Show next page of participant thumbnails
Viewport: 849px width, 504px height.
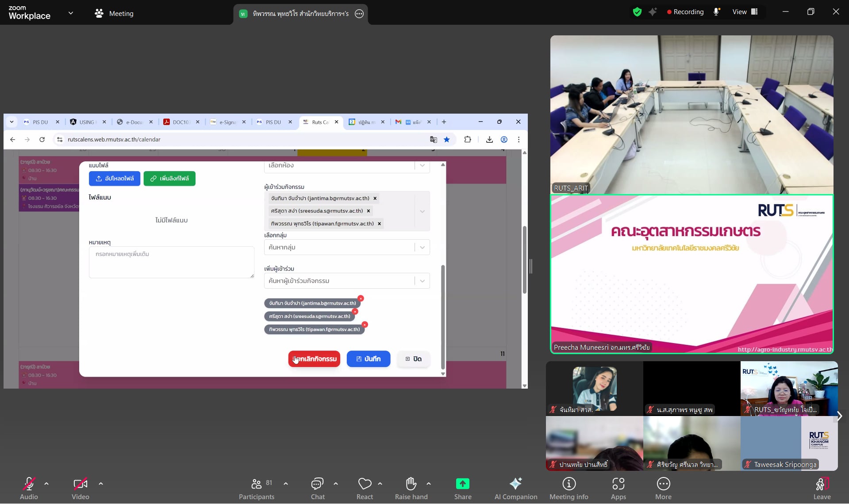(839, 416)
